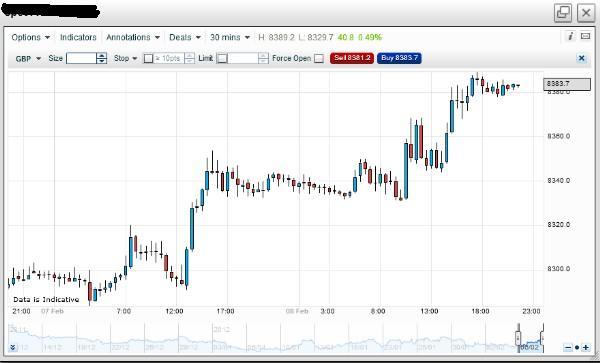The width and height of the screenshot is (600, 363).
Task: Click the 07 Feb date label
Action: 52,311
